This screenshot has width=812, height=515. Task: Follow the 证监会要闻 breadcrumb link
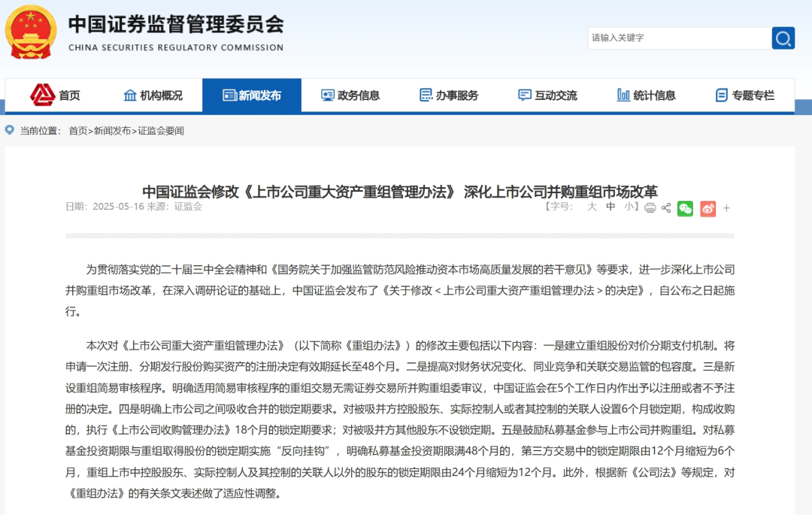pos(161,131)
